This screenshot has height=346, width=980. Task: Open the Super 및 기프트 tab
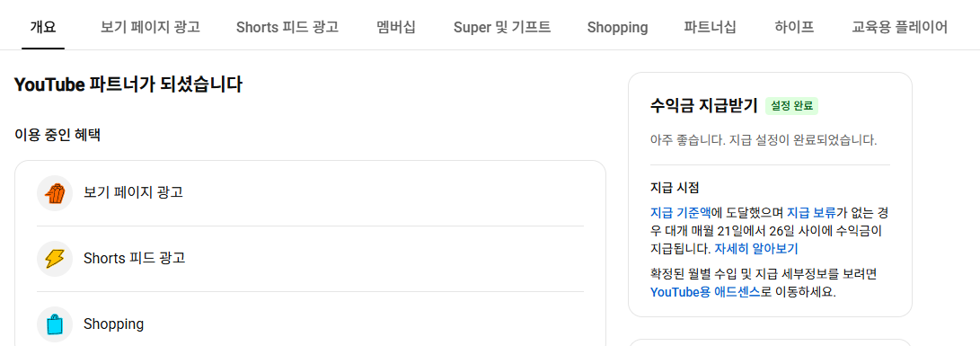click(502, 28)
